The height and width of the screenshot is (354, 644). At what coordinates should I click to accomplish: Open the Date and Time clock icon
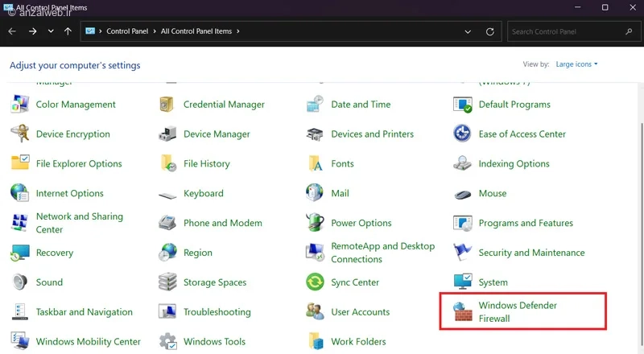point(315,105)
